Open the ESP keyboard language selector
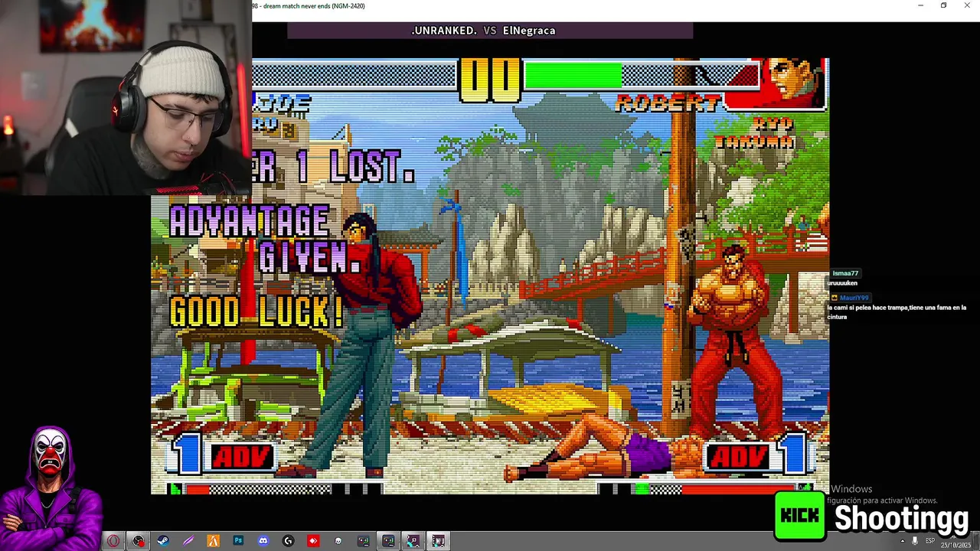Image resolution: width=980 pixels, height=551 pixels. pos(930,541)
